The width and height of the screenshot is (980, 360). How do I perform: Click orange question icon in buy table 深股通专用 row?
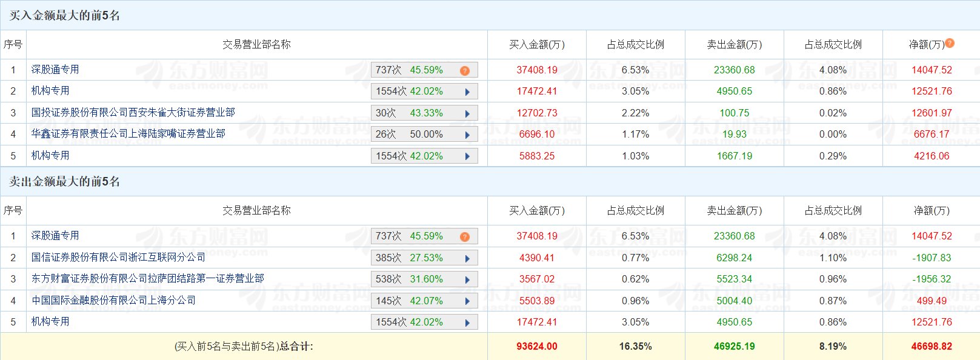pyautogui.click(x=465, y=70)
